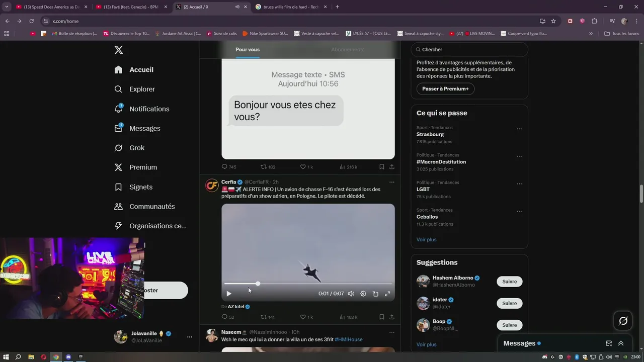Follow idater
This screenshot has width=644, height=362.
510,303
